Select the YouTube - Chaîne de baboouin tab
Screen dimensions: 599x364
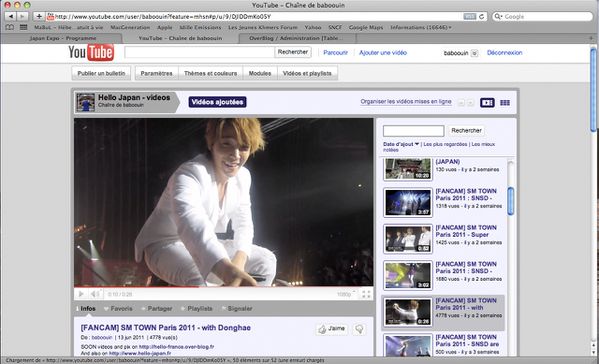coord(180,38)
